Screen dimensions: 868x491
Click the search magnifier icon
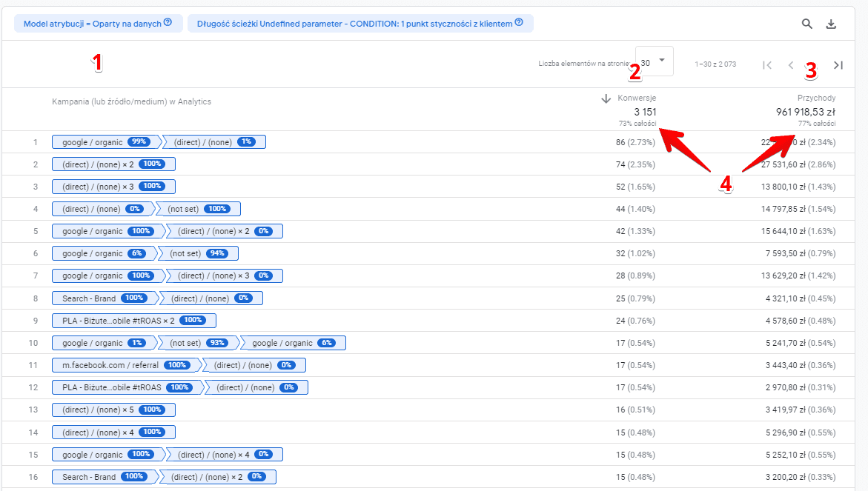(807, 24)
